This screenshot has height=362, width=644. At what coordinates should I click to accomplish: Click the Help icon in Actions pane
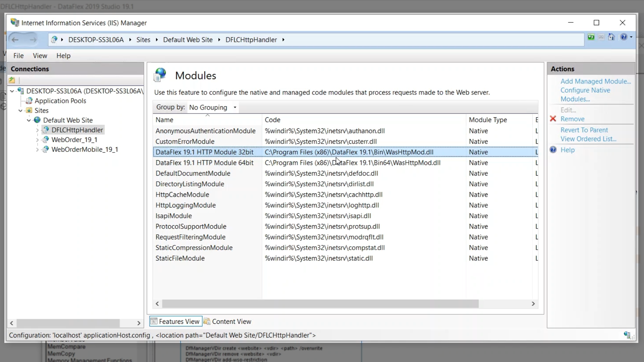tap(553, 150)
